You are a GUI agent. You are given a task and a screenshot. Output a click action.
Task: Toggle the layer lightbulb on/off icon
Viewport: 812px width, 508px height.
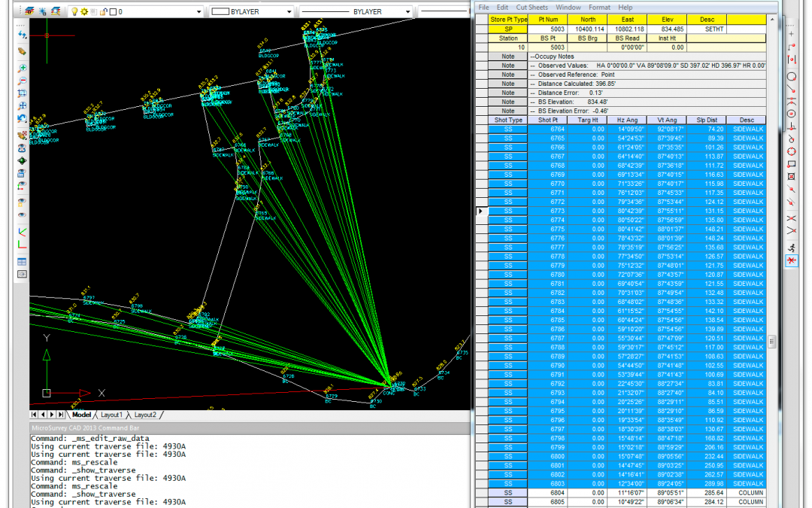(x=74, y=12)
